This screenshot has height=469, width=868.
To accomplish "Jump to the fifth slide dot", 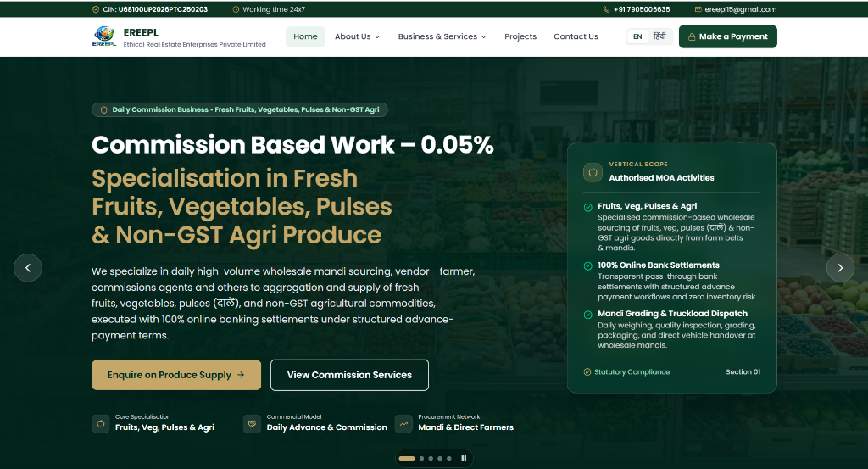I will pyautogui.click(x=449, y=459).
